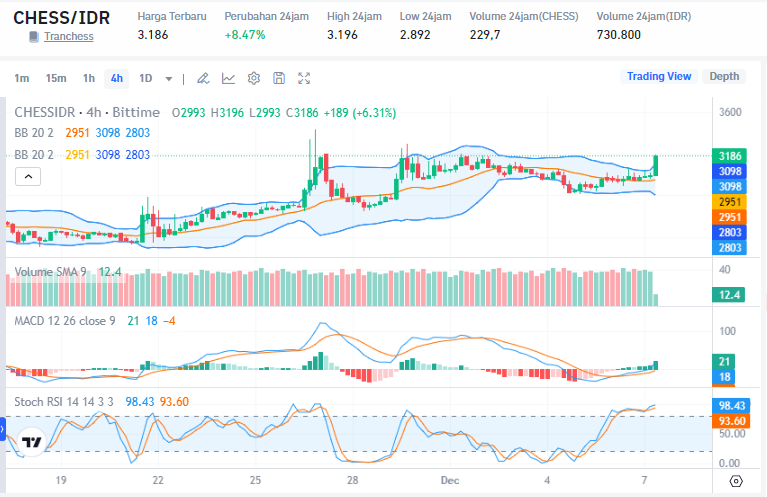
Task: Open the drawing tools pencil icon
Action: [203, 78]
